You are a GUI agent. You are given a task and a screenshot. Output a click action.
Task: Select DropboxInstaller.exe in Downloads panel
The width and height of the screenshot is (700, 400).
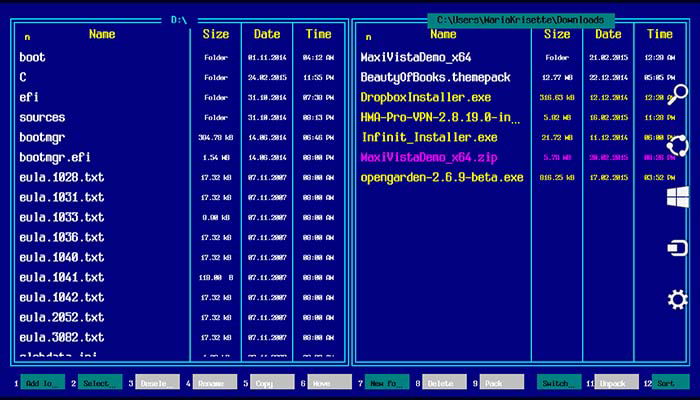[x=426, y=98]
